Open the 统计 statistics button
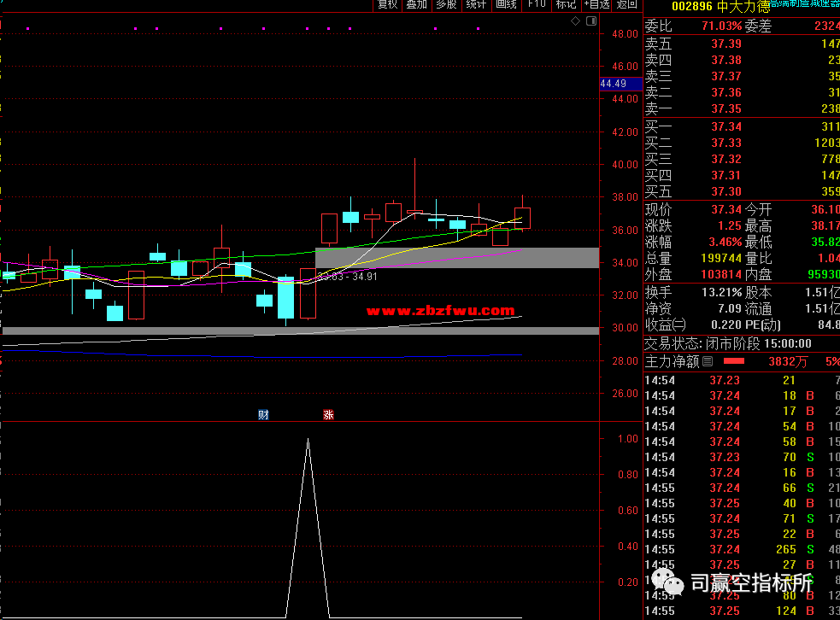The height and width of the screenshot is (620, 840). [476, 4]
